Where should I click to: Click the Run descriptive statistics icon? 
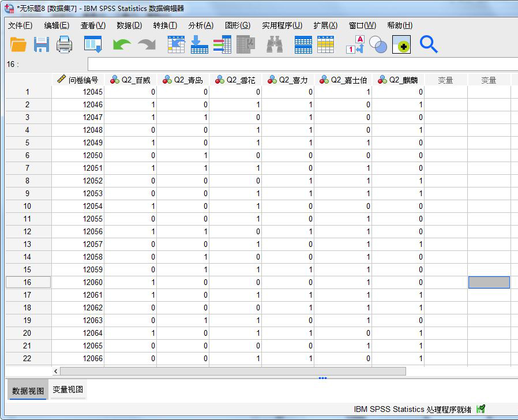246,44
